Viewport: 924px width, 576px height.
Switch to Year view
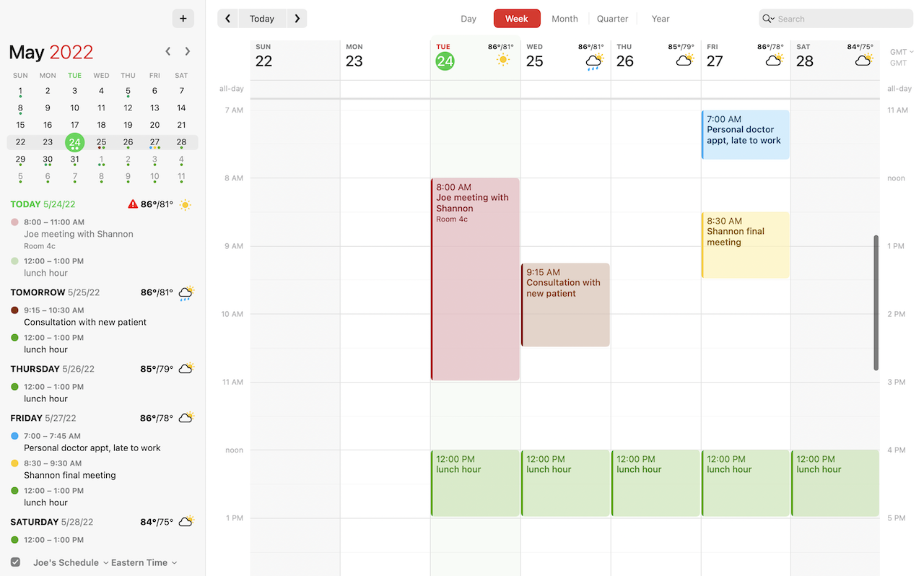[x=661, y=19]
